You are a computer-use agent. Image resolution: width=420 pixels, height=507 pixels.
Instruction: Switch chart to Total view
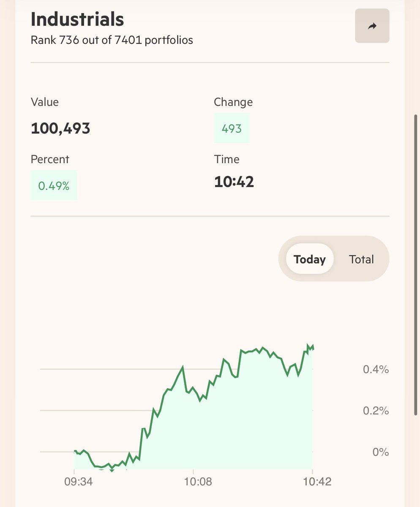coord(361,259)
